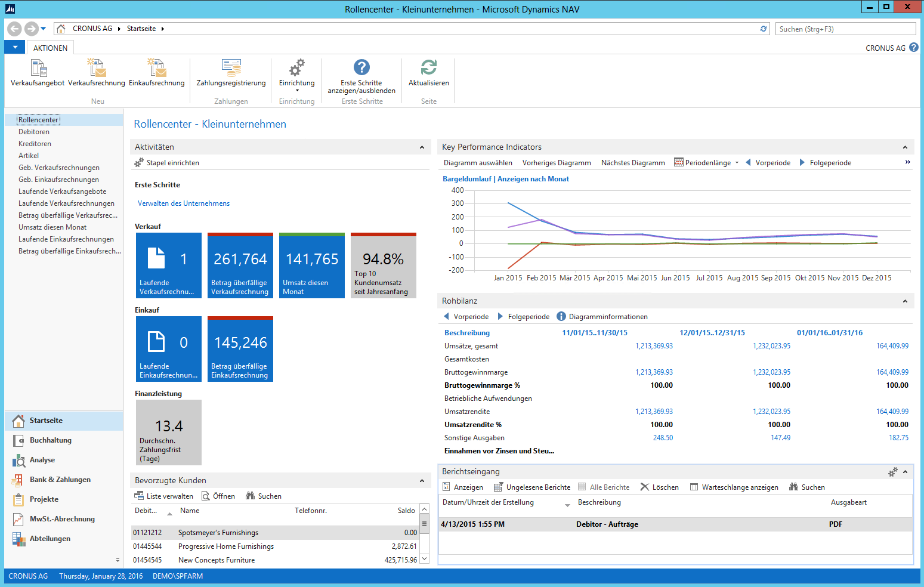Screen dimensions: 924x587
Task: Refresh using the address bar icon
Action: coord(764,29)
